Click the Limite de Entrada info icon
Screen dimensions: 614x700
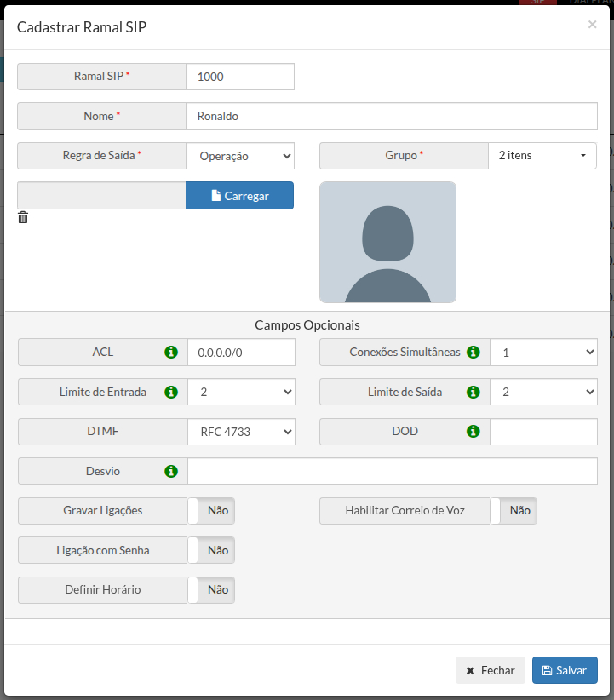(170, 392)
